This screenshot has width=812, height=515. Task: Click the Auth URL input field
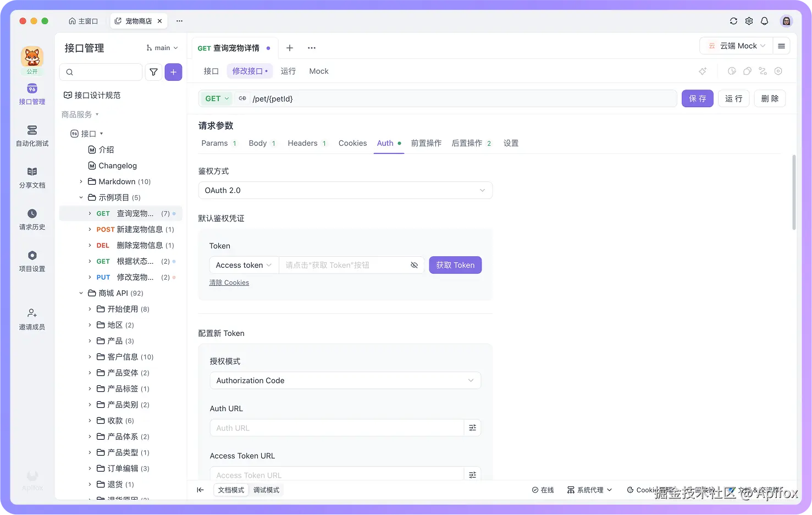335,428
